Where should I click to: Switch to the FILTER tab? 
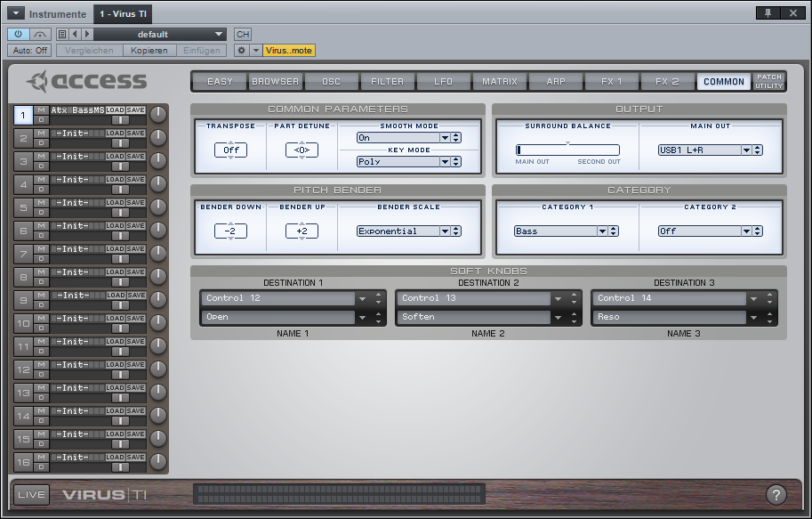pyautogui.click(x=387, y=81)
